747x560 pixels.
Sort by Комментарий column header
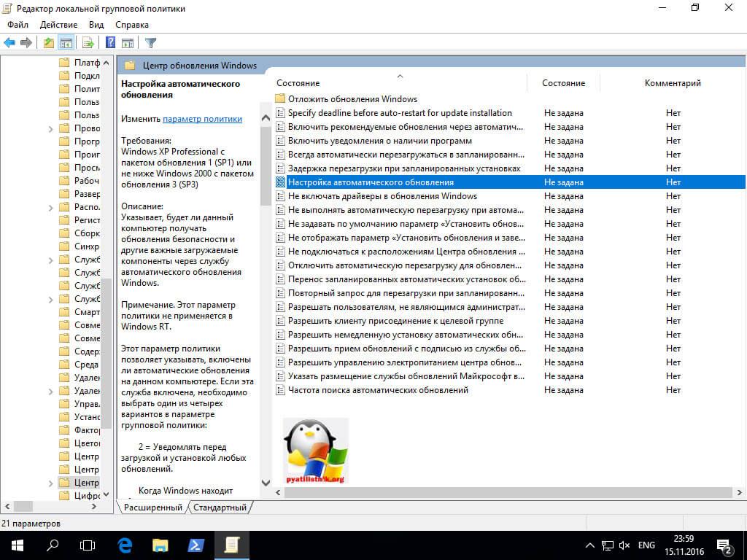(x=673, y=83)
